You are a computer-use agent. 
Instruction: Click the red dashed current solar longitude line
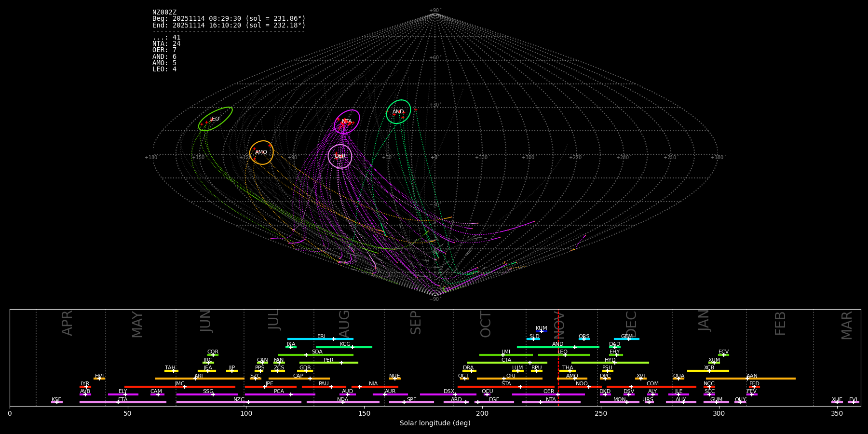point(558,357)
